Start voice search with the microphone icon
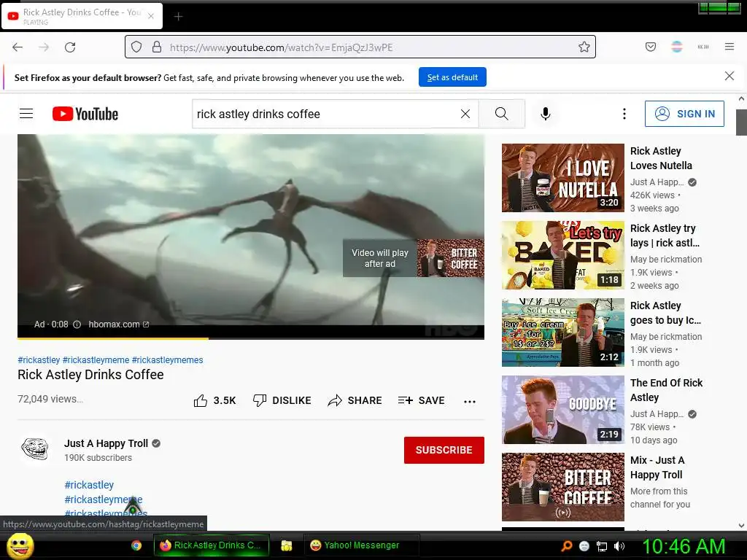The height and width of the screenshot is (560, 747). point(546,114)
